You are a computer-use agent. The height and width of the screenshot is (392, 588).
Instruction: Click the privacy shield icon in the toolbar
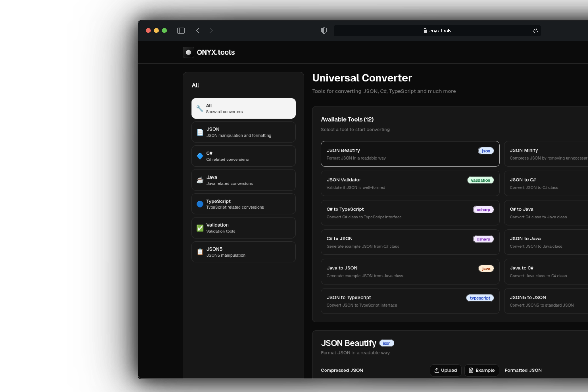[324, 31]
